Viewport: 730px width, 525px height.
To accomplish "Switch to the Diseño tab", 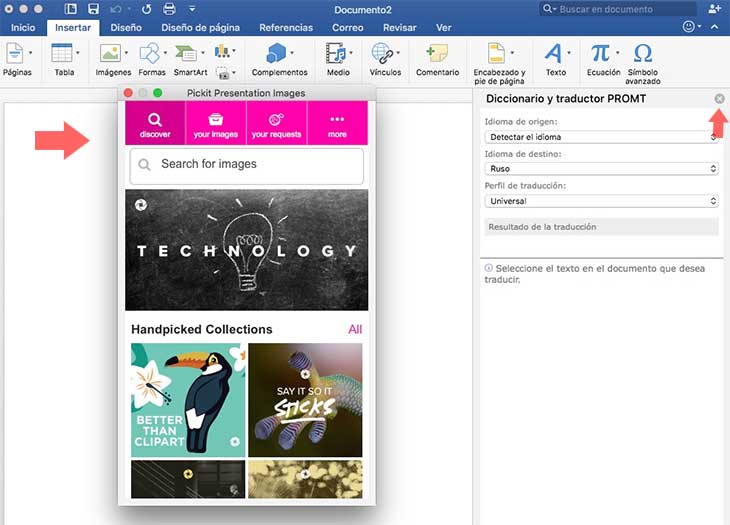I will pos(126,27).
